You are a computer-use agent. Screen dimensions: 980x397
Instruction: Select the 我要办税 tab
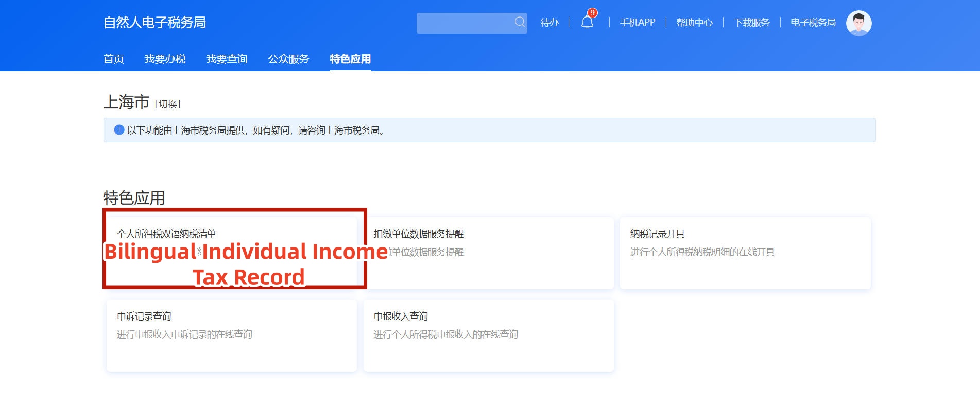(165, 59)
